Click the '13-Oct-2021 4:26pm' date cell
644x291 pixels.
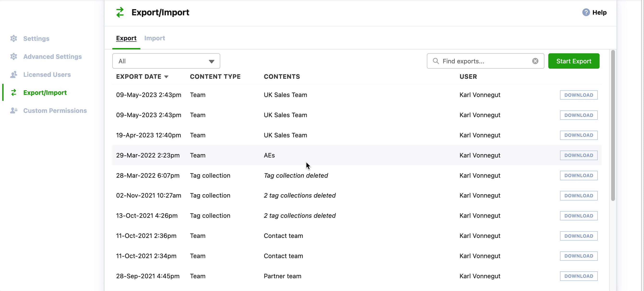pos(147,216)
